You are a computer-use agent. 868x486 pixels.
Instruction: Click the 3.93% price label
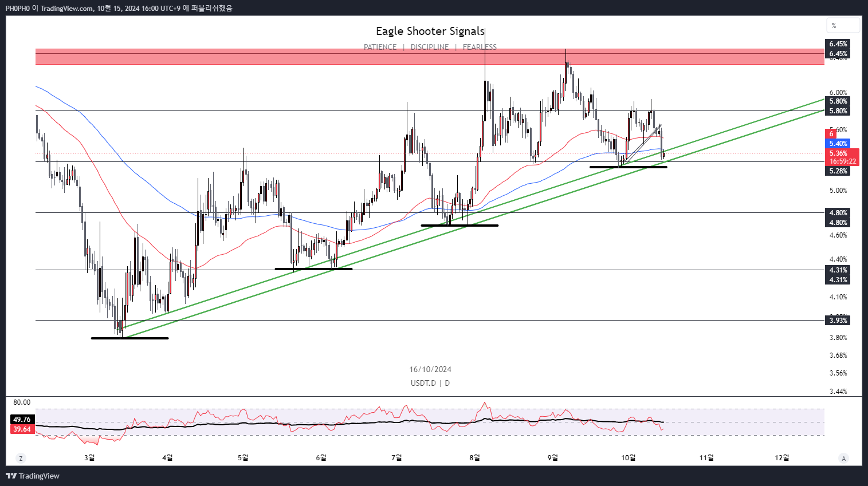coord(838,321)
